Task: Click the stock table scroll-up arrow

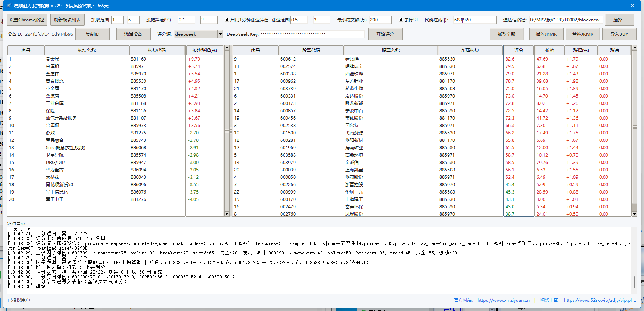Action: pyautogui.click(x=634, y=48)
